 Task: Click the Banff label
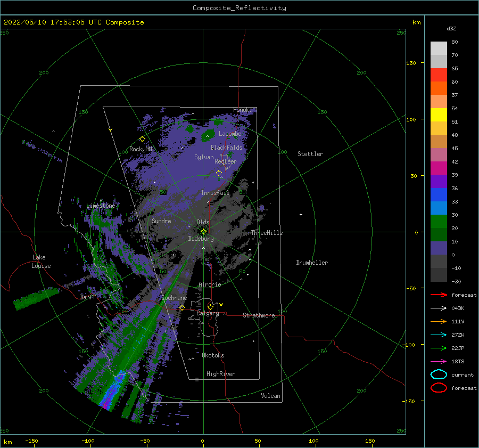pos(88,297)
